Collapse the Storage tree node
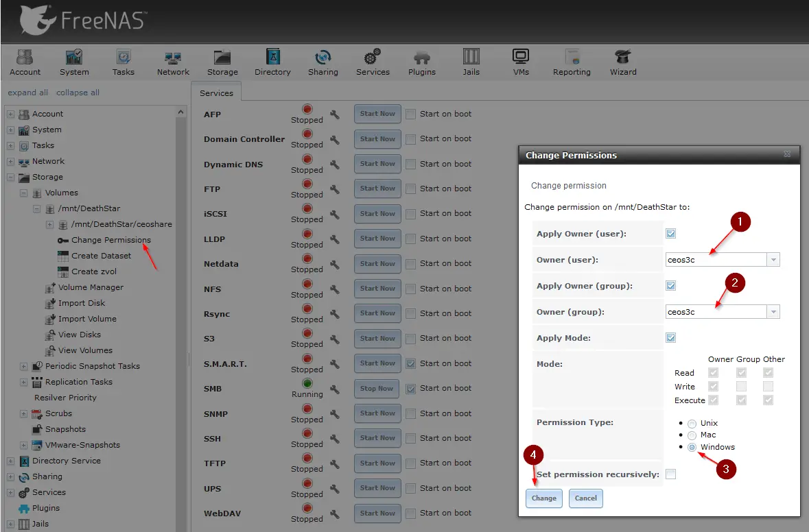Image resolution: width=809 pixels, height=532 pixels. click(10, 178)
